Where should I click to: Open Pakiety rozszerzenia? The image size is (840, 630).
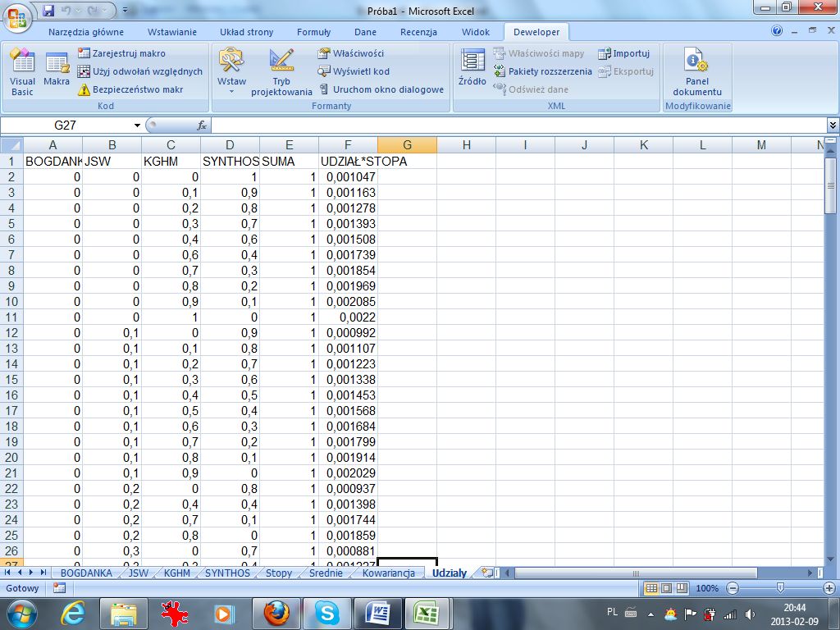(x=543, y=71)
